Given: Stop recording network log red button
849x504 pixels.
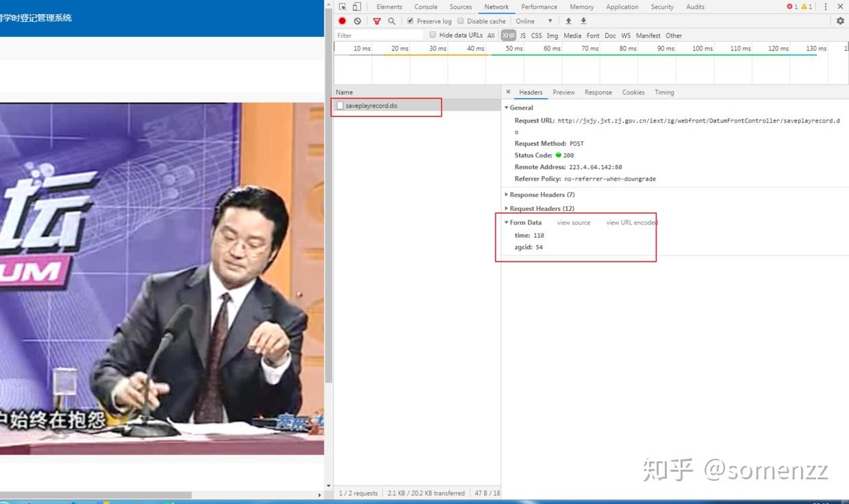Looking at the screenshot, I should tap(342, 21).
